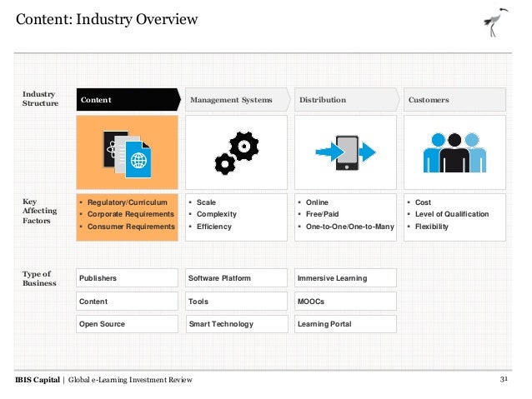Click the Learning Portal box
Image resolution: width=532 pixels, height=399 pixels.
click(345, 324)
